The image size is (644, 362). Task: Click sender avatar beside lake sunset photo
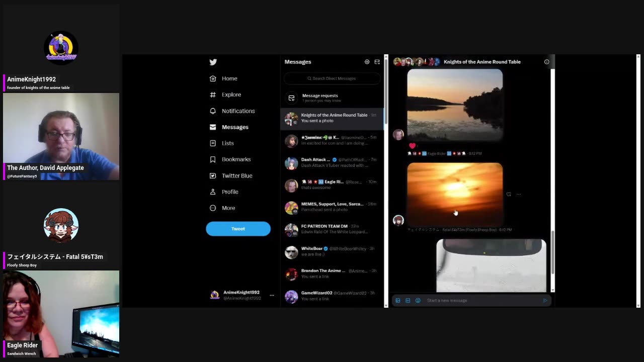pos(398,134)
